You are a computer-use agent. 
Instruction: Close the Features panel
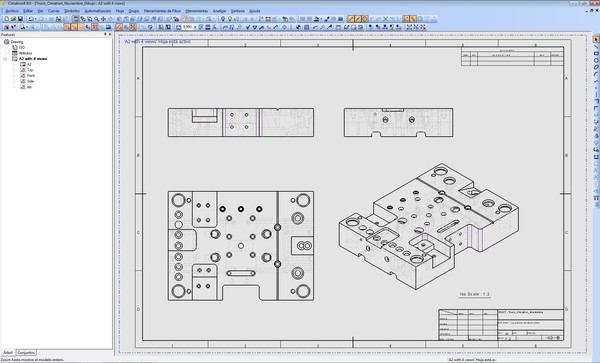click(110, 34)
